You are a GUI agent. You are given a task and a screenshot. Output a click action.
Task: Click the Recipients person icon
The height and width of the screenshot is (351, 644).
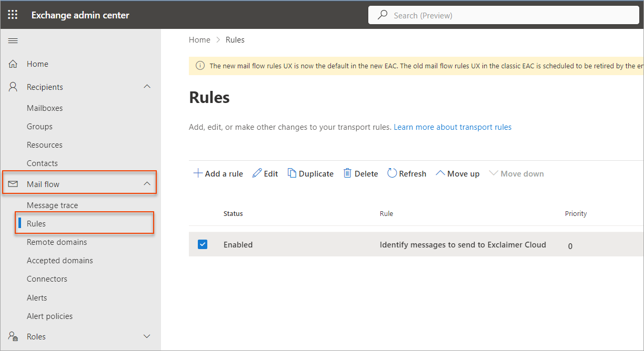click(13, 87)
